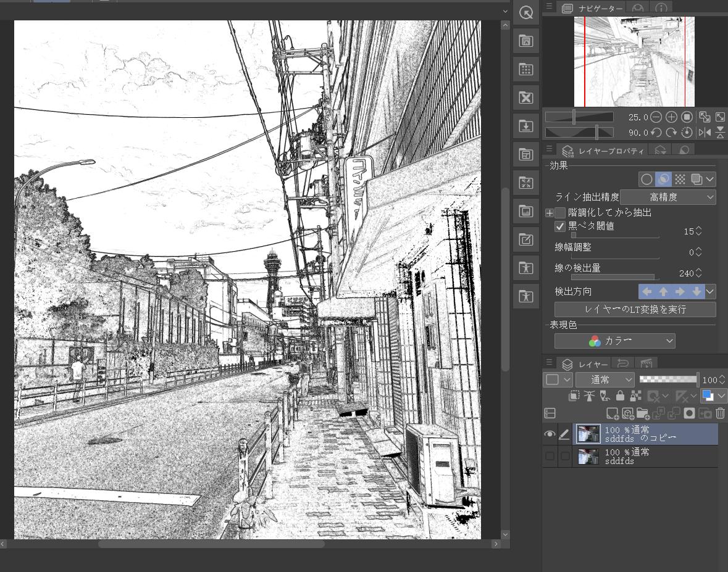Open the 通常 blend mode dropdown
Image resolution: width=728 pixels, height=572 pixels.
coord(605,380)
